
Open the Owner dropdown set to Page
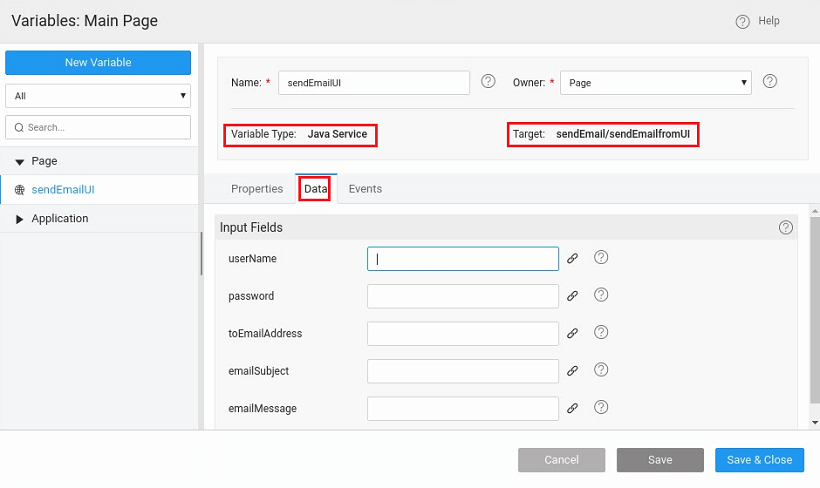coord(655,83)
